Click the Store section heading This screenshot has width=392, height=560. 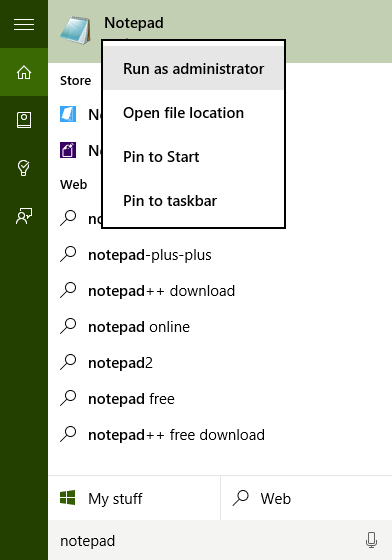(x=75, y=81)
